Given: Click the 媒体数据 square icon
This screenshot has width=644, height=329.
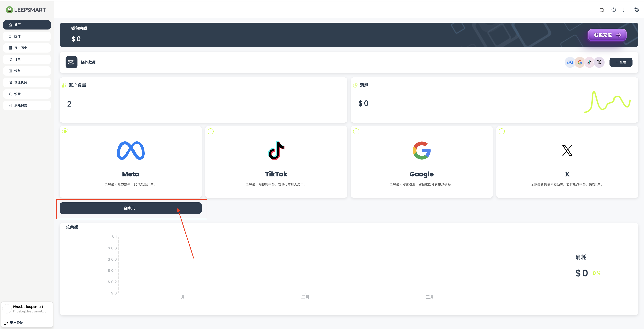Looking at the screenshot, I should (71, 62).
